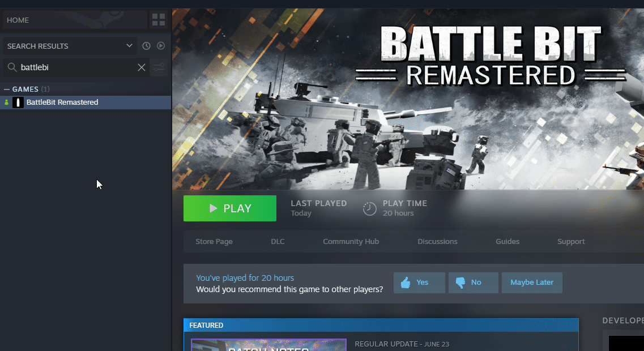
Task: Expand the Search Results dropdown
Action: (x=129, y=46)
